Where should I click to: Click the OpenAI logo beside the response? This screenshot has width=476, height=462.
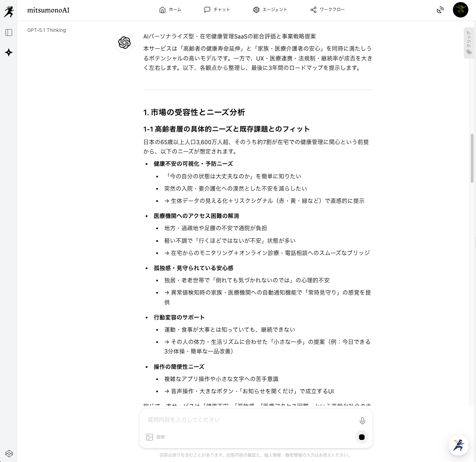point(124,42)
